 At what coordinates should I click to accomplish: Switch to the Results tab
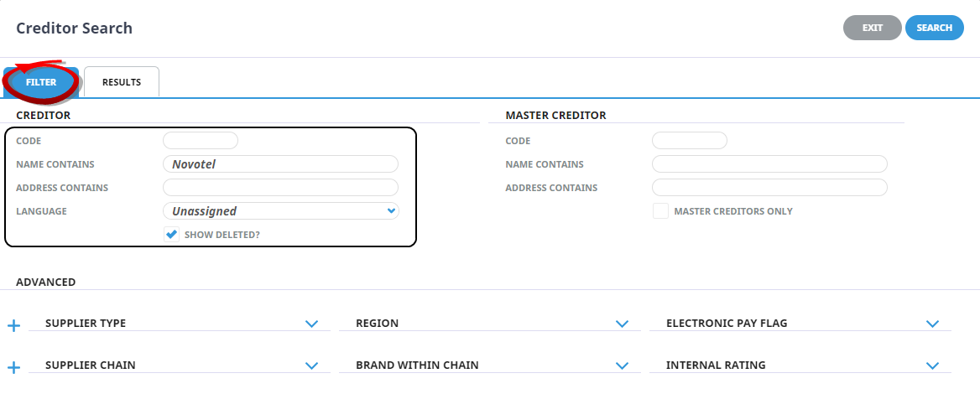point(122,82)
